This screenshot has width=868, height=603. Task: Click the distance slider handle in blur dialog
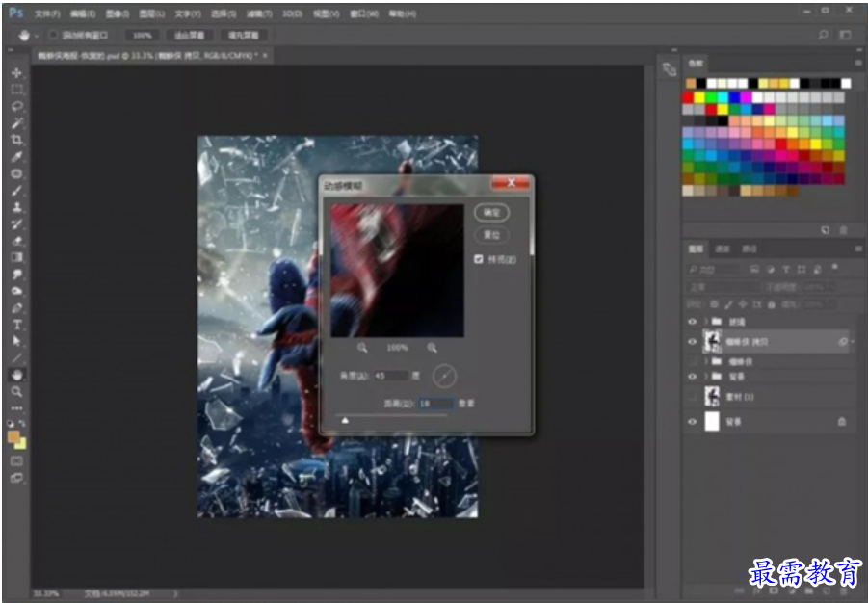[x=345, y=421]
